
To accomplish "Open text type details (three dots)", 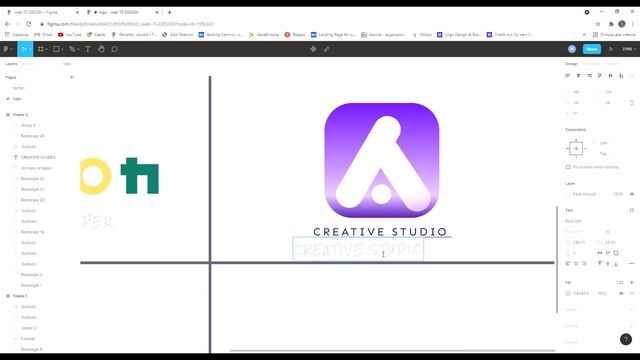I will pyautogui.click(x=632, y=264).
